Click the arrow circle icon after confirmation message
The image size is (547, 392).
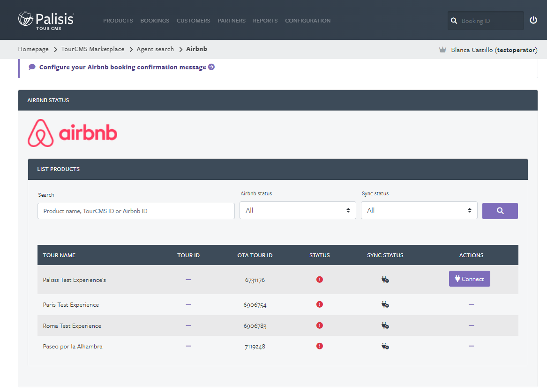(x=211, y=67)
